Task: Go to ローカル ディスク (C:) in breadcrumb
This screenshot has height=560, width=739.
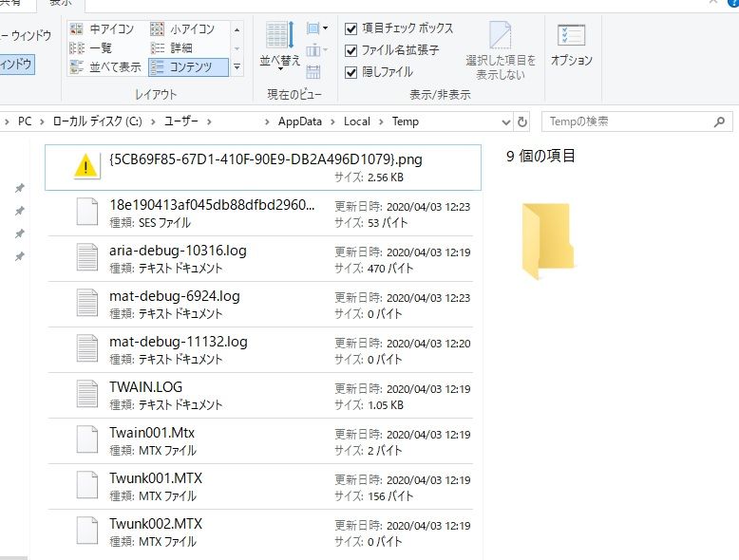Action: pos(98,121)
